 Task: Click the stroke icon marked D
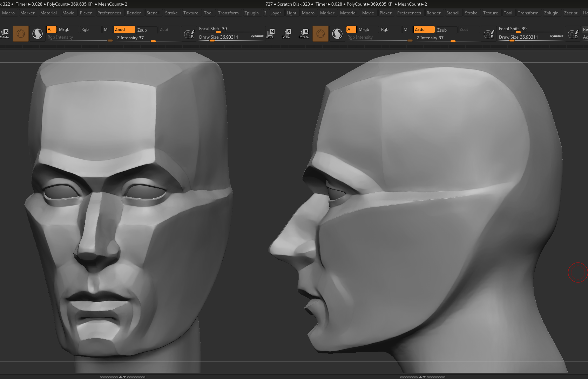(573, 34)
